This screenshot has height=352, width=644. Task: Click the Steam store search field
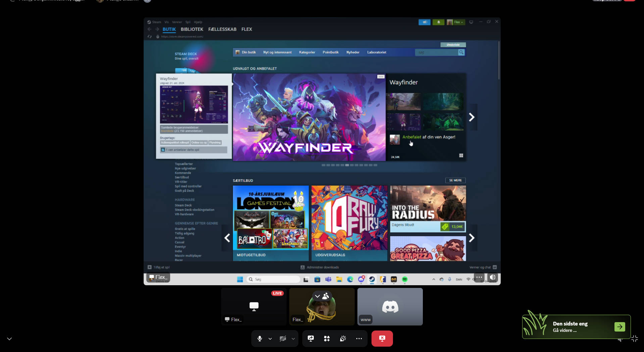[x=437, y=52]
